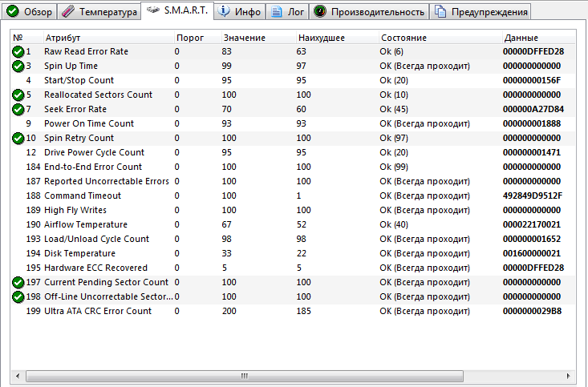Sort by the Состояние column header
The width and height of the screenshot is (588, 387).
tap(440, 38)
